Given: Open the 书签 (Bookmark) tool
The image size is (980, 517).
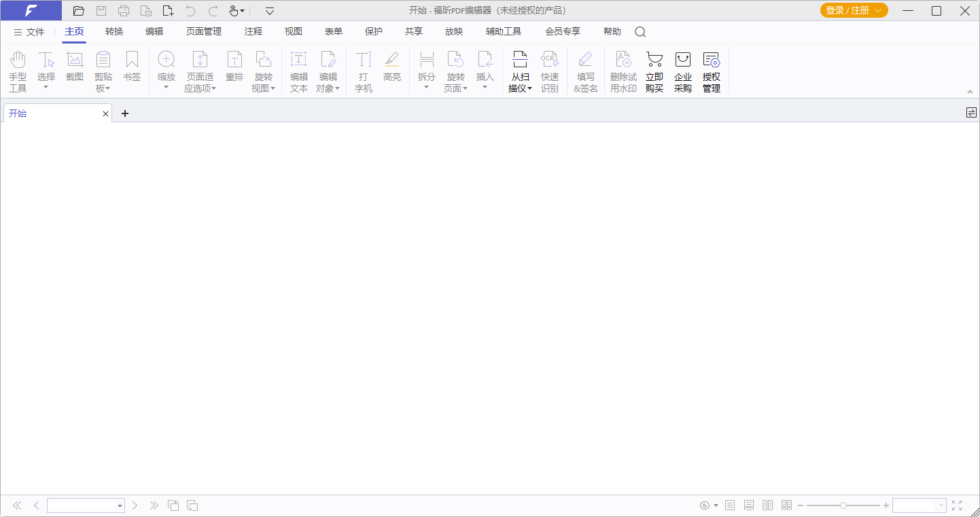Looking at the screenshot, I should coord(131,70).
